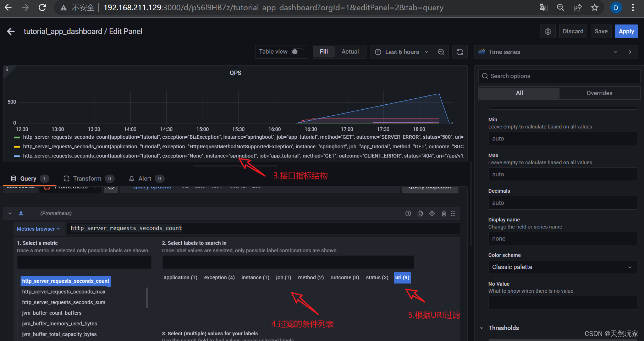Refresh the panel with refresh icon
Screen dimensions: 644x341
click(x=460, y=52)
